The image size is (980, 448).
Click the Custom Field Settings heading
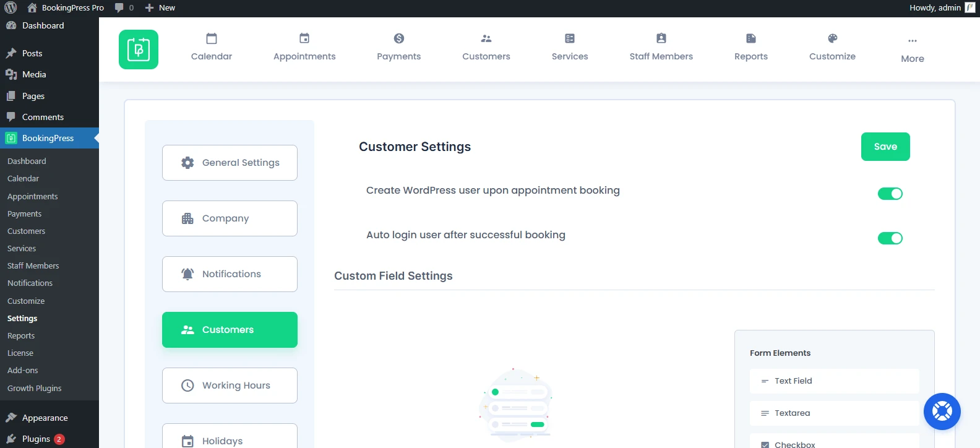pyautogui.click(x=393, y=276)
